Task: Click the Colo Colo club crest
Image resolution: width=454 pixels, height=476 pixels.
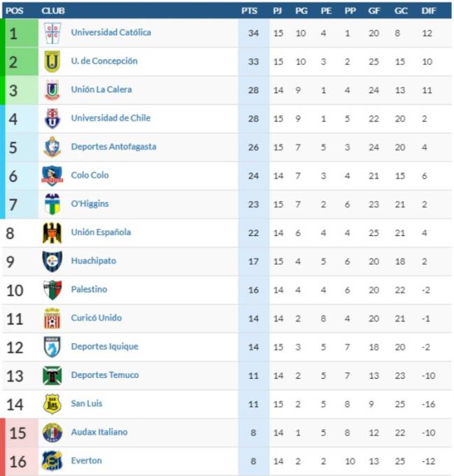Action: [x=52, y=176]
